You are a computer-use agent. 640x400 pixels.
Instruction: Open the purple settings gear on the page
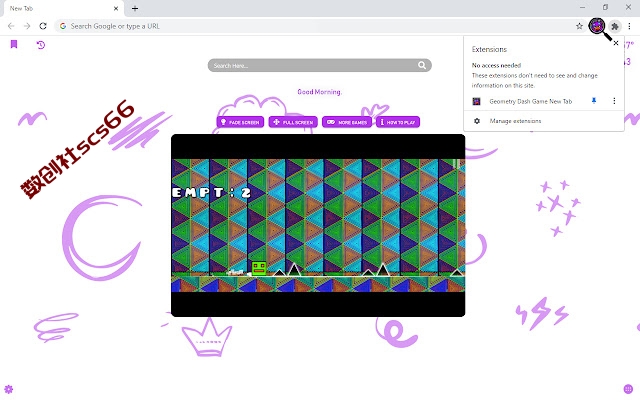[x=9, y=389]
